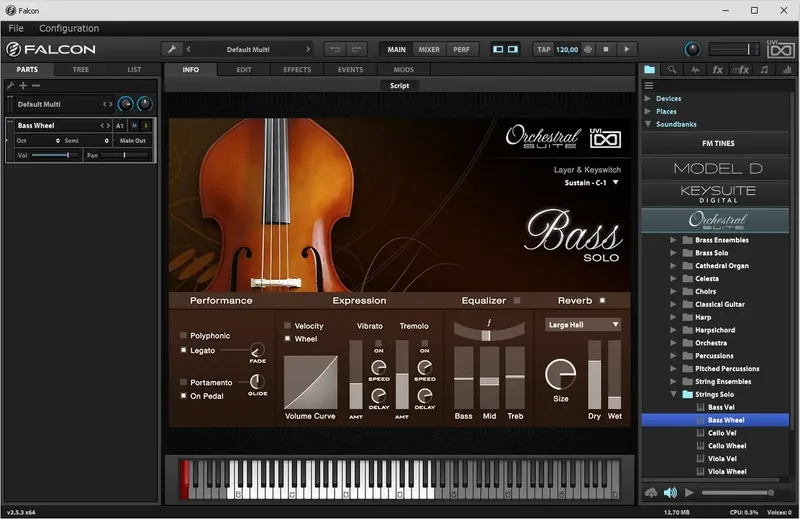Toggle the Wheel expression checkbox
The width and height of the screenshot is (800, 519).
point(288,338)
